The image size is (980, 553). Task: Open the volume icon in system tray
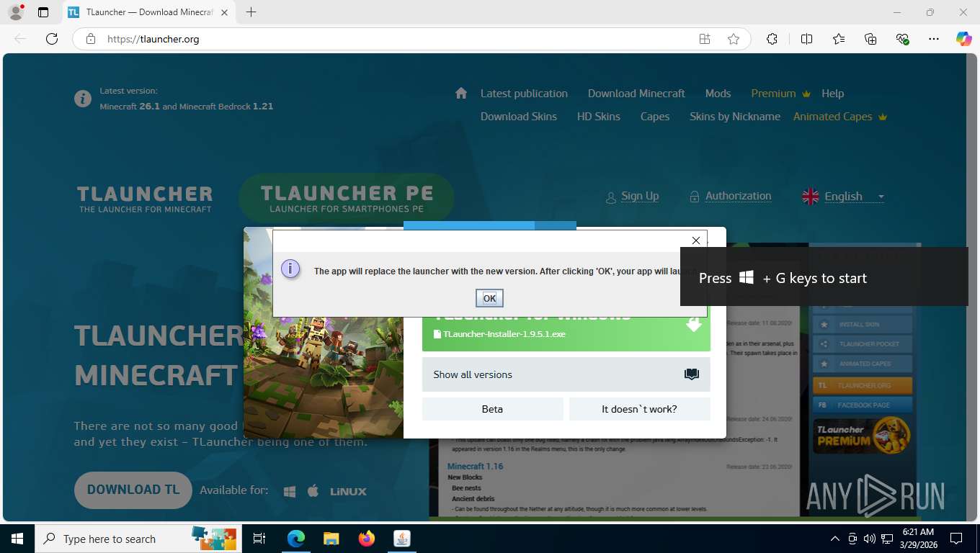(869, 539)
